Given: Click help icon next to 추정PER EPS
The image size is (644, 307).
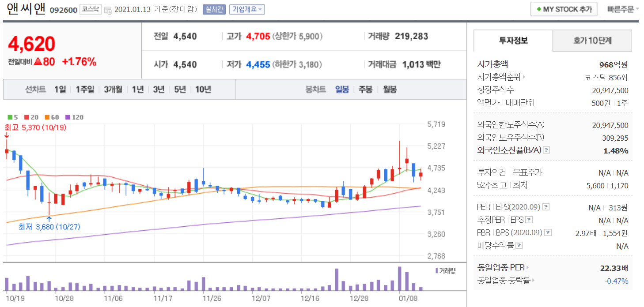Looking at the screenshot, I should [x=529, y=220].
